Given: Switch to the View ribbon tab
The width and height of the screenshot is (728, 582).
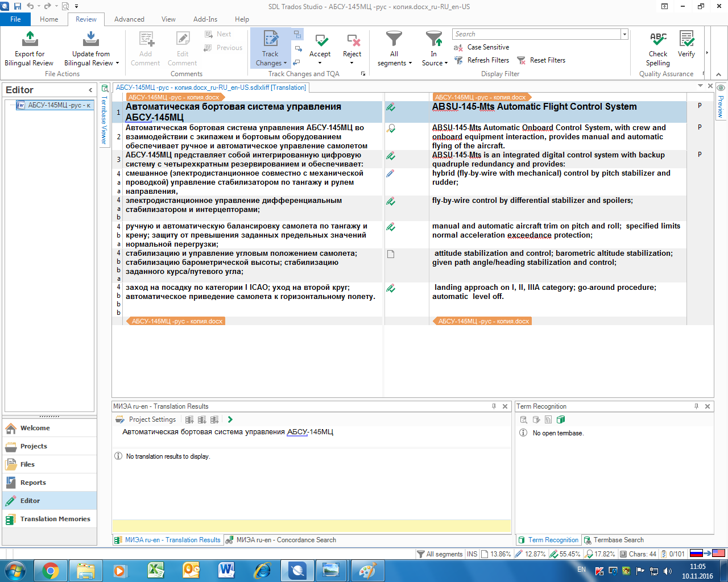Looking at the screenshot, I should point(168,19).
